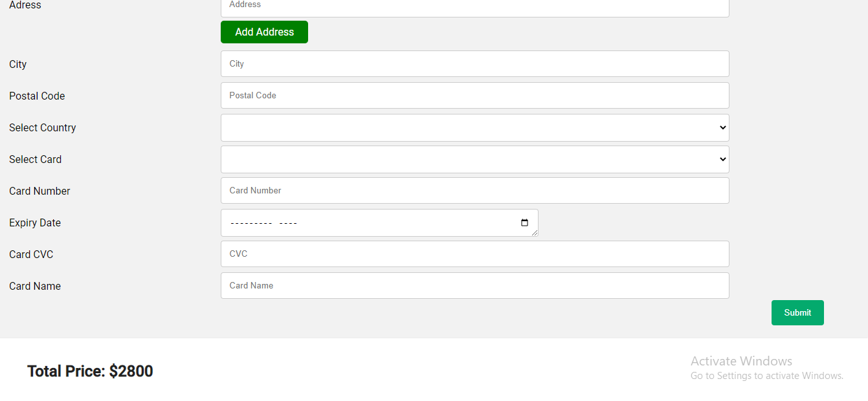Select the Postal Code input box
This screenshot has width=868, height=401.
475,95
